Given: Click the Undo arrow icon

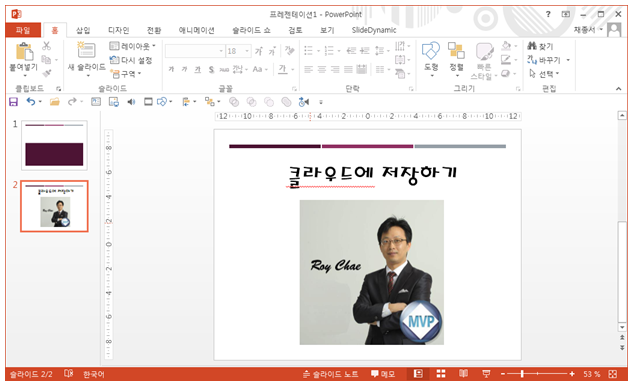Looking at the screenshot, I should [x=31, y=102].
